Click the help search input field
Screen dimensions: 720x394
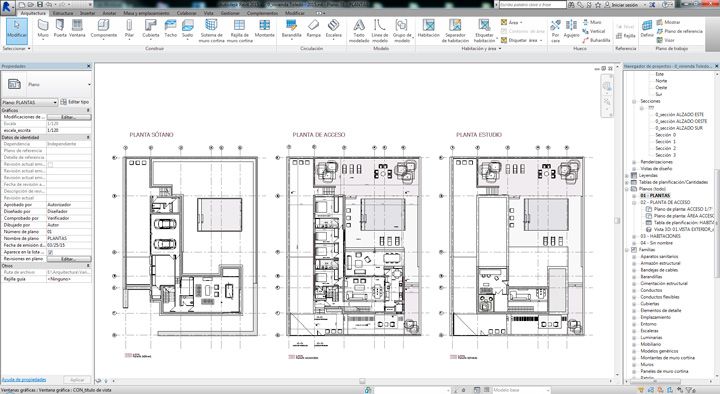(x=532, y=5)
